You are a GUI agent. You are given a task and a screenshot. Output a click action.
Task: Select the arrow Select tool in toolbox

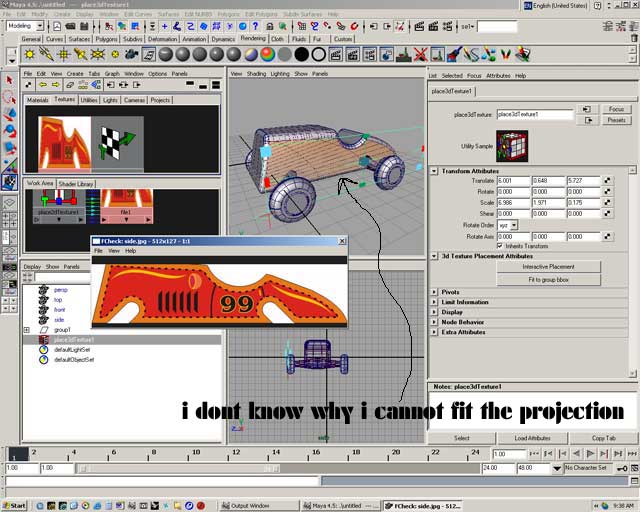[x=9, y=80]
